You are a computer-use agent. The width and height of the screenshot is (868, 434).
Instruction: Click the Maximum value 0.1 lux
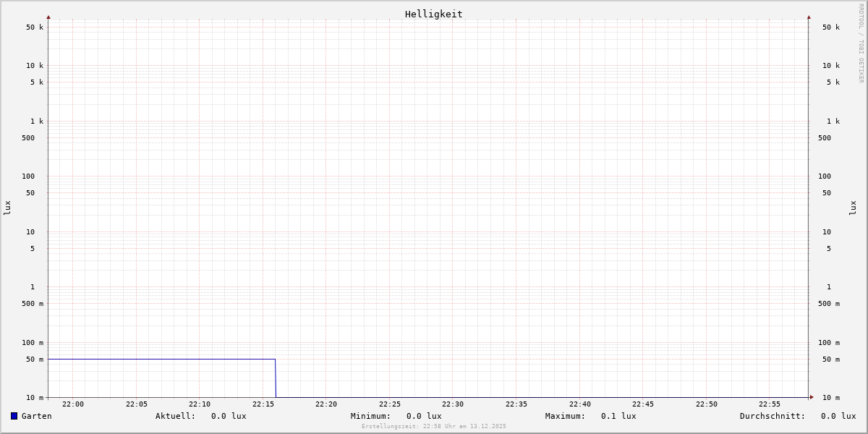[x=618, y=416]
